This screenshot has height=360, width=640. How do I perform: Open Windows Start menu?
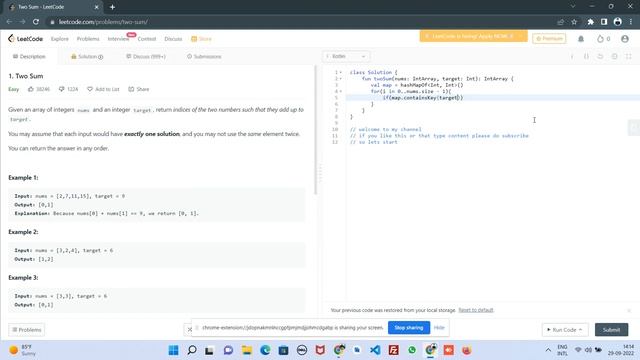pyautogui.click(x=173, y=350)
